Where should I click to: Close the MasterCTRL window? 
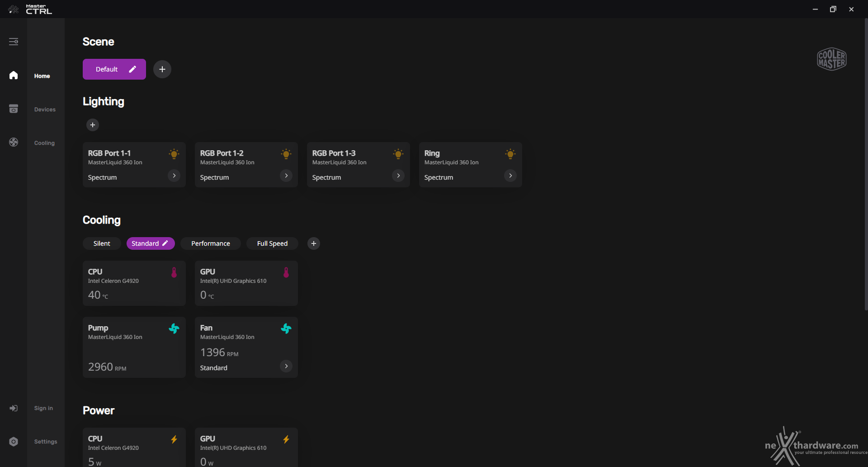(851, 9)
